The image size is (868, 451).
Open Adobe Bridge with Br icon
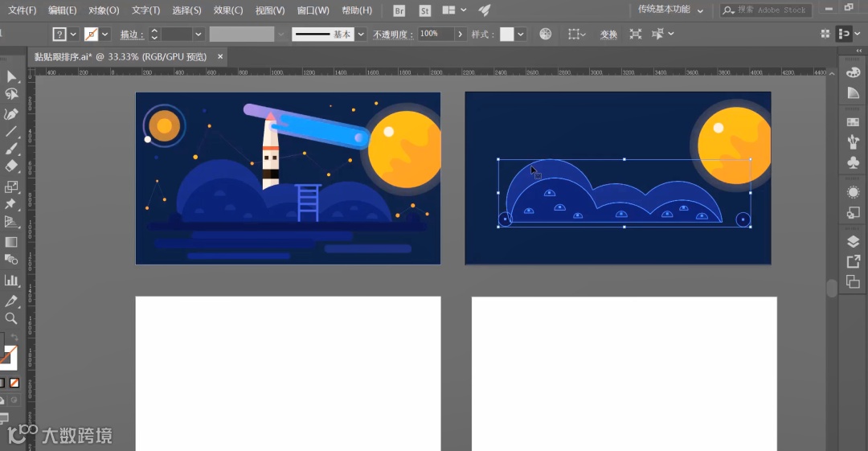coord(399,10)
